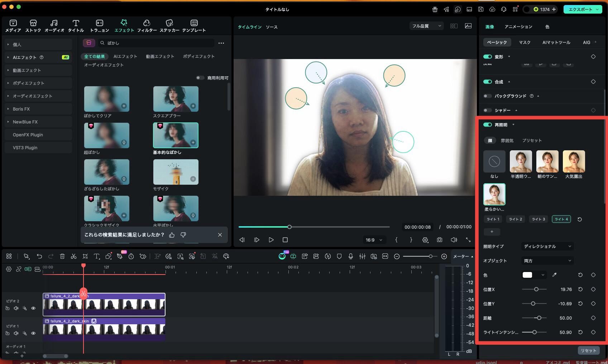The width and height of the screenshot is (608, 364).
Task: Toggle the 再照明 switch off
Action: pos(487,125)
